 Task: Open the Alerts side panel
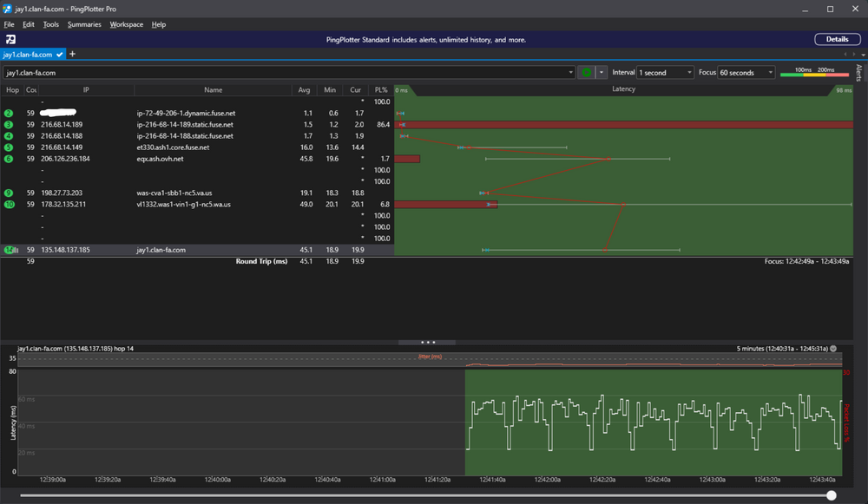[x=858, y=73]
